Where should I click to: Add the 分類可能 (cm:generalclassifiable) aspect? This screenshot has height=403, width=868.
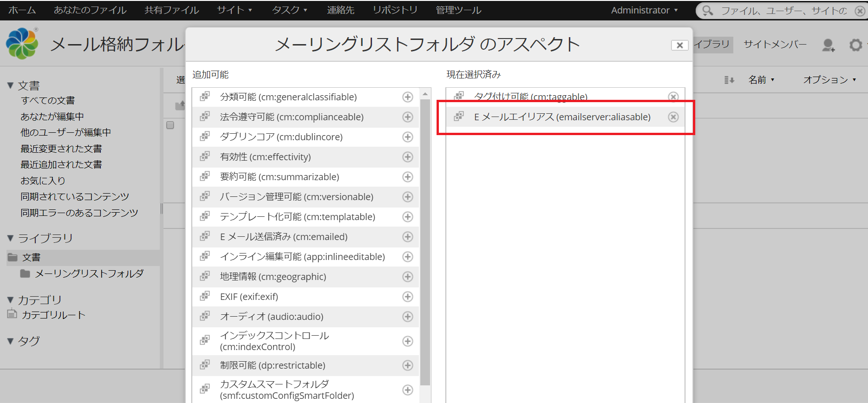(x=407, y=97)
